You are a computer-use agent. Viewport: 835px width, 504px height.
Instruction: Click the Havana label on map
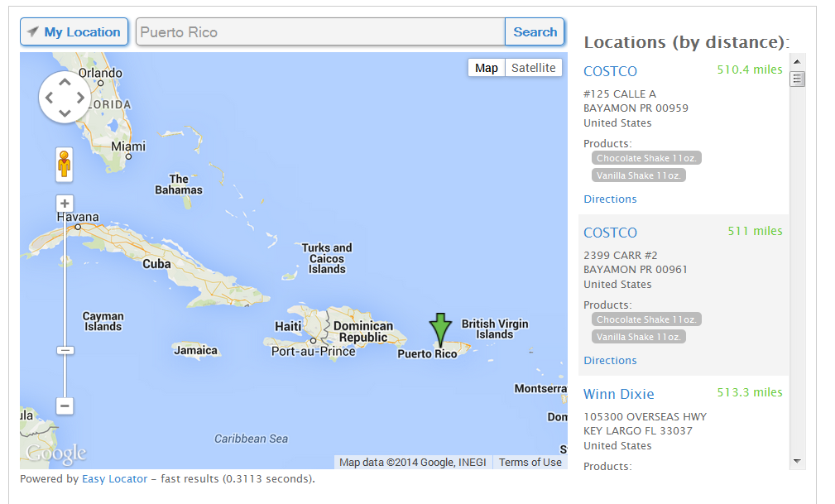(x=78, y=217)
